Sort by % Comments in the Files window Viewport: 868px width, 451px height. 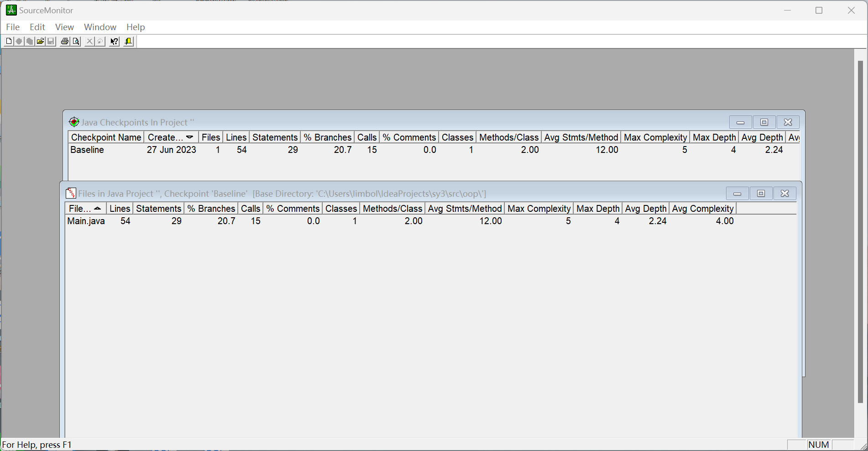(x=293, y=209)
